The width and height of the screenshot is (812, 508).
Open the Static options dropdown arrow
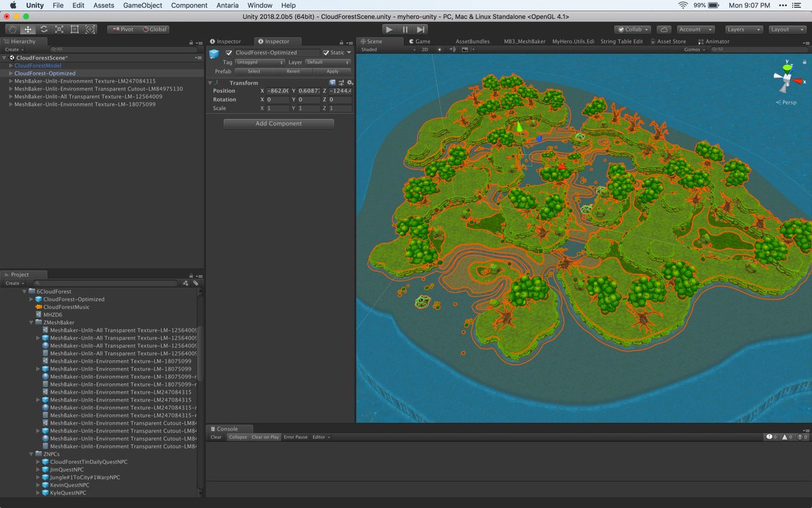349,53
